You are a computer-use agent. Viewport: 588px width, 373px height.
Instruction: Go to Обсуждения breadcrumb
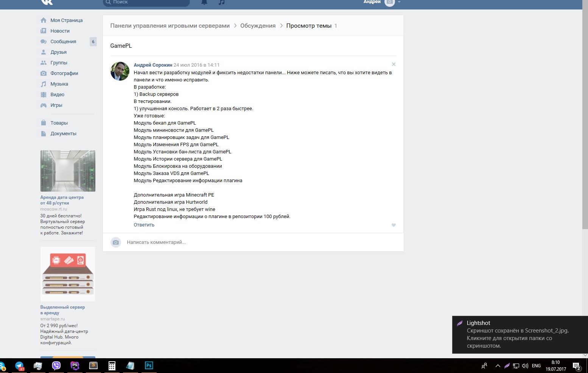point(258,26)
